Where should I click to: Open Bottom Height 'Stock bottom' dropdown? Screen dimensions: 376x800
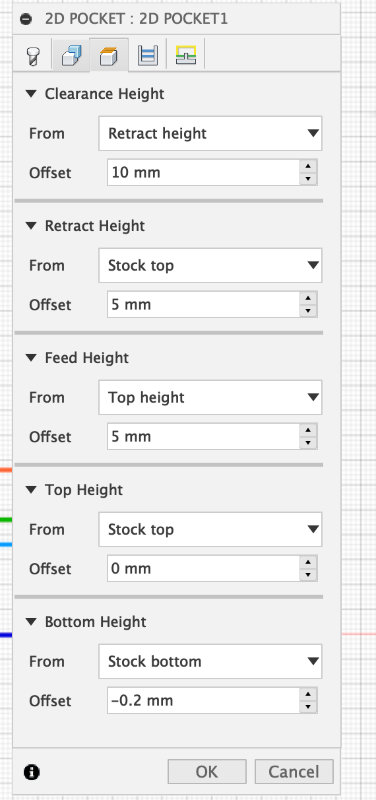(210, 661)
